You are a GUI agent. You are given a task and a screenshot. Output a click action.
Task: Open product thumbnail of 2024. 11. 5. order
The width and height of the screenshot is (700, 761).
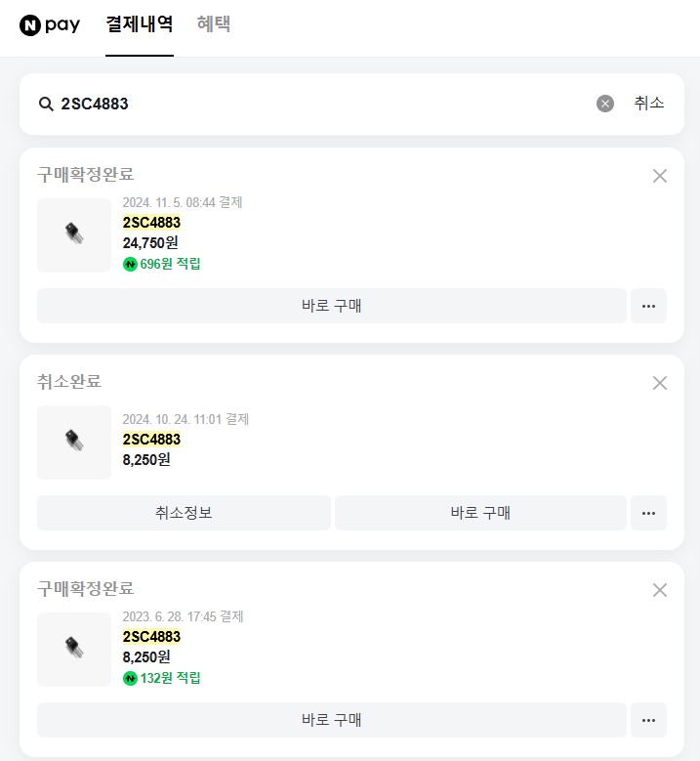point(74,235)
